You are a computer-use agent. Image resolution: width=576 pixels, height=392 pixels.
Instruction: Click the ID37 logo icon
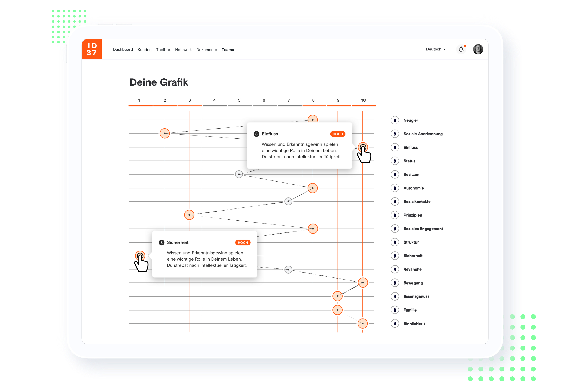(x=91, y=49)
